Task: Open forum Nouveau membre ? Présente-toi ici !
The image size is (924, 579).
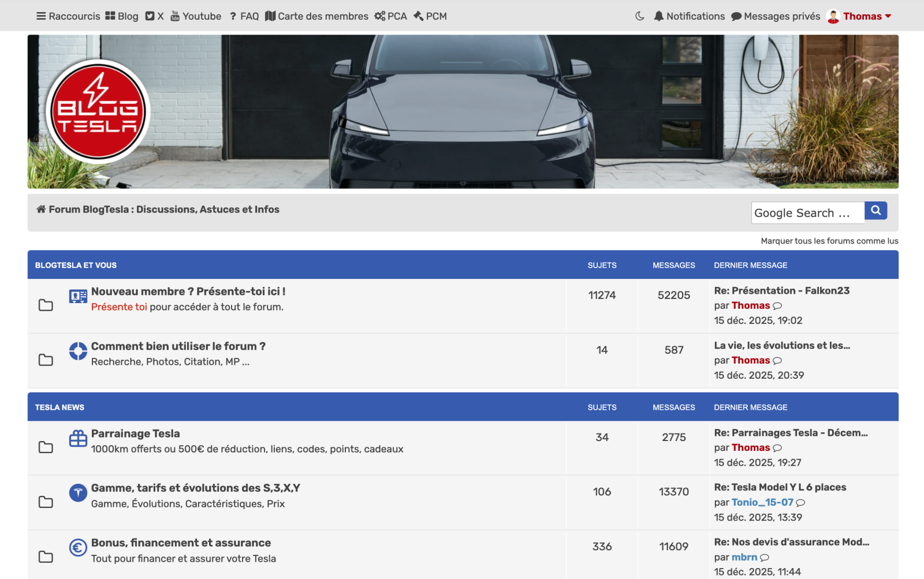Action: (x=188, y=292)
